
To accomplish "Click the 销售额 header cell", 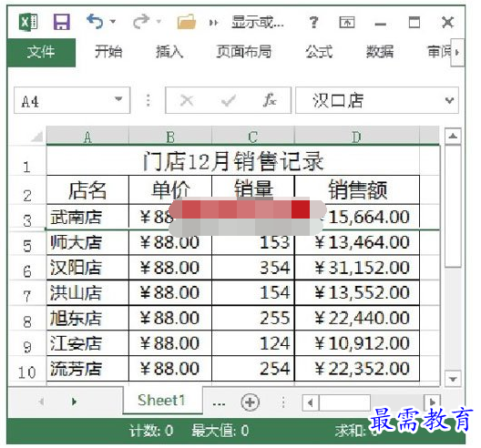I will 357,189.
